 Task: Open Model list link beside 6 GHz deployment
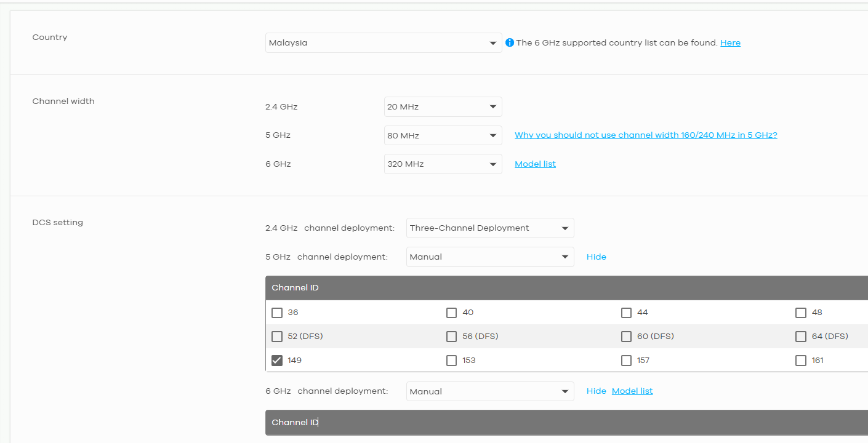coord(632,391)
